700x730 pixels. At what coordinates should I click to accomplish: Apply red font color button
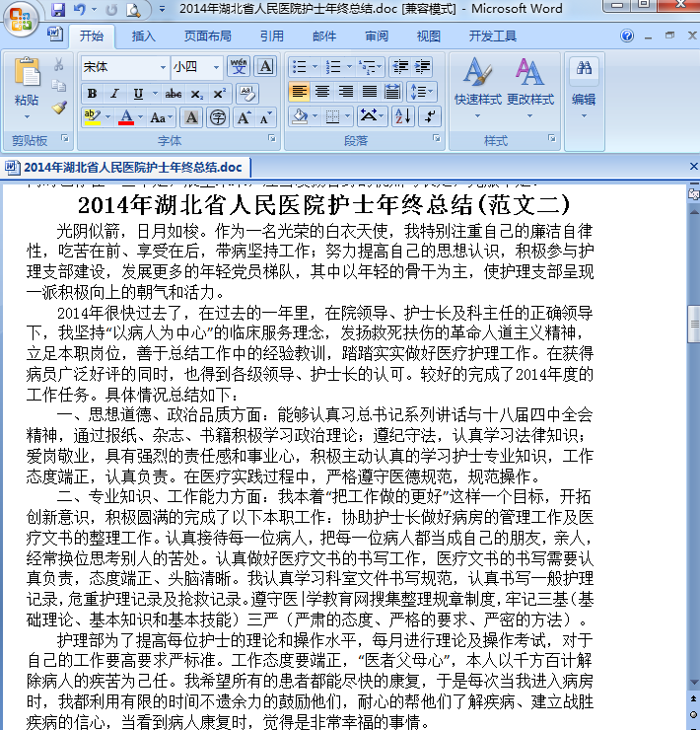[126, 116]
